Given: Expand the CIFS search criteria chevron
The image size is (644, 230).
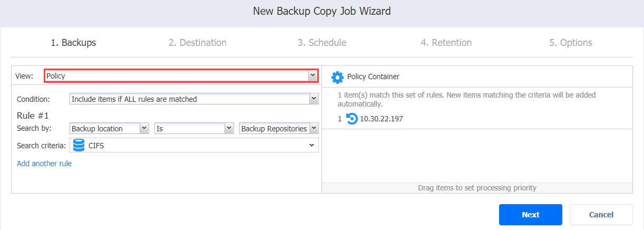Looking at the screenshot, I should [312, 145].
